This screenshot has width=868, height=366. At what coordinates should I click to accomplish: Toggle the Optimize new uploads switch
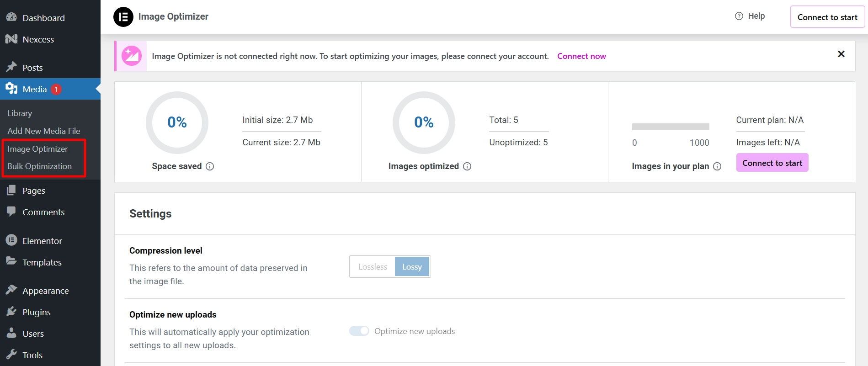point(359,331)
